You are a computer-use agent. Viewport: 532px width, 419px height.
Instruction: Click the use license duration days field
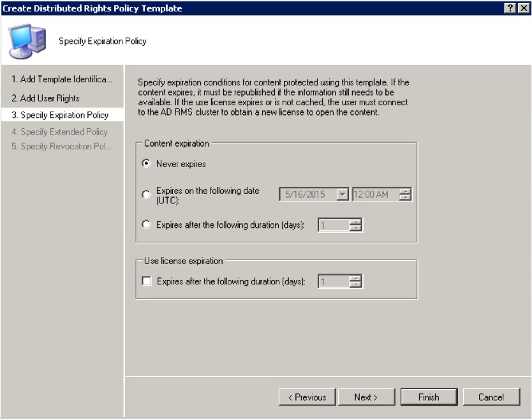[x=333, y=281]
